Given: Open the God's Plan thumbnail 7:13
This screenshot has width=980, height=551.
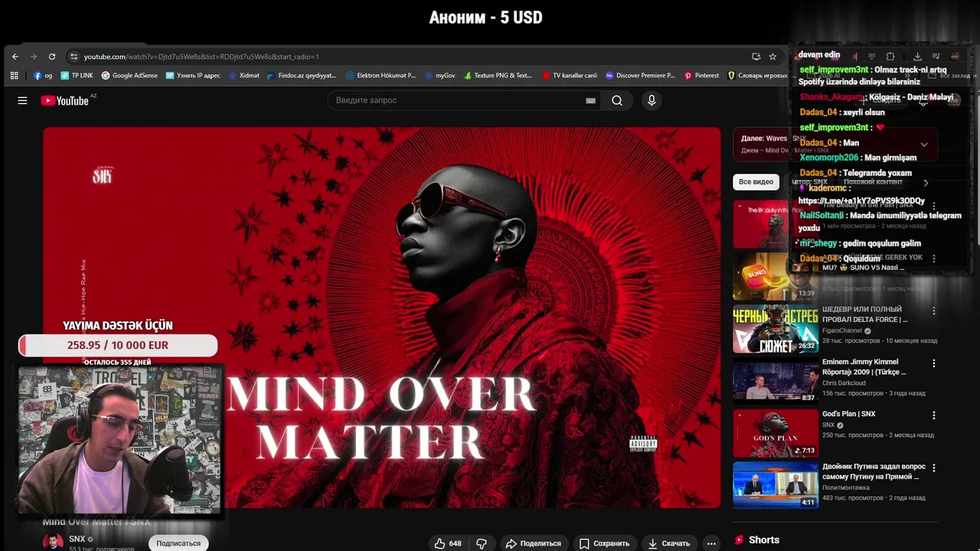Looking at the screenshot, I should click(x=776, y=434).
